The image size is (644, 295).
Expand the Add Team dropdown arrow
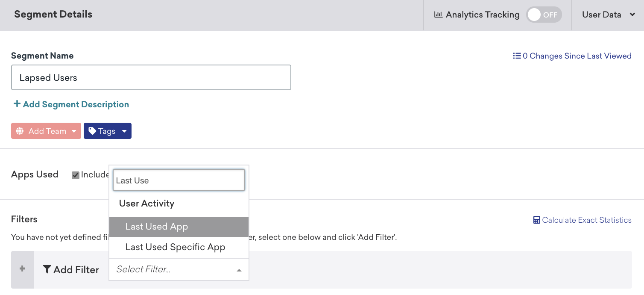point(74,131)
